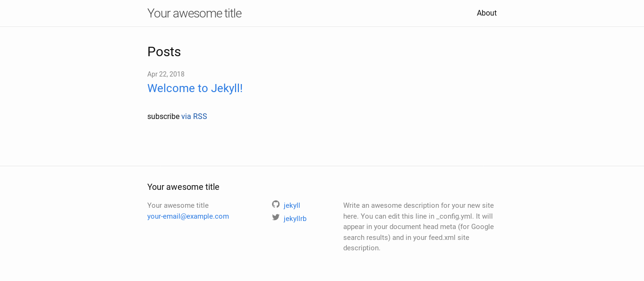
Task: Open the Welcome to Jekyll! post
Action: (x=195, y=88)
